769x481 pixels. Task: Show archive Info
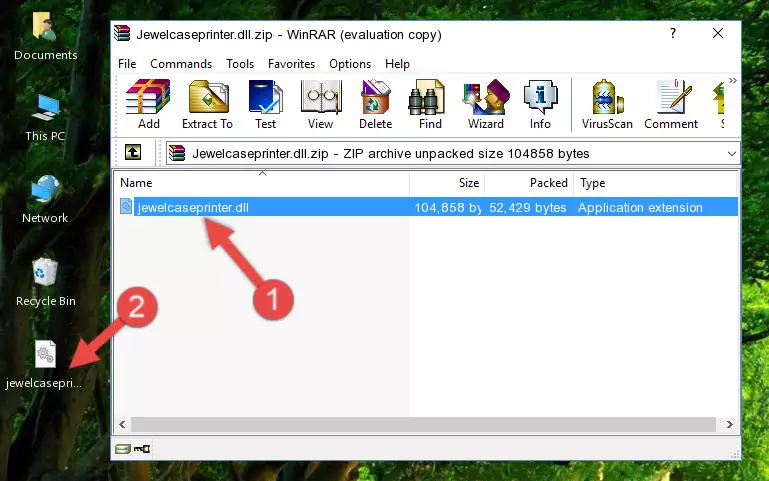[540, 104]
